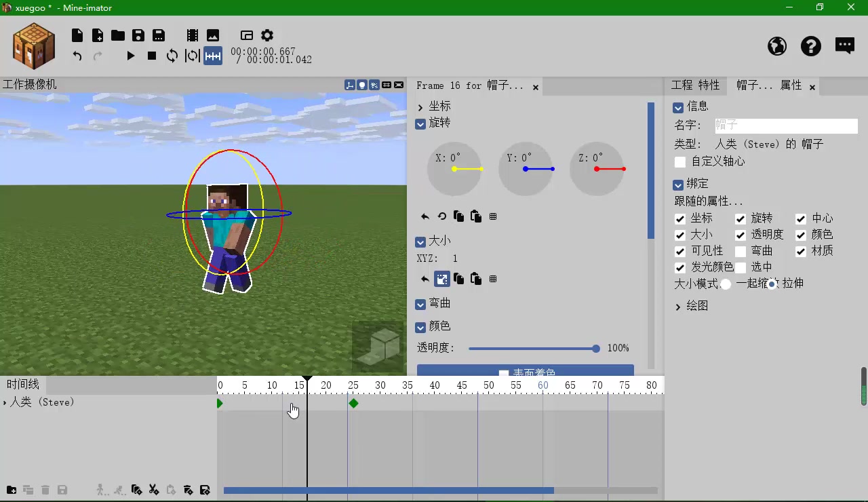Add a timeline folder

(12, 490)
